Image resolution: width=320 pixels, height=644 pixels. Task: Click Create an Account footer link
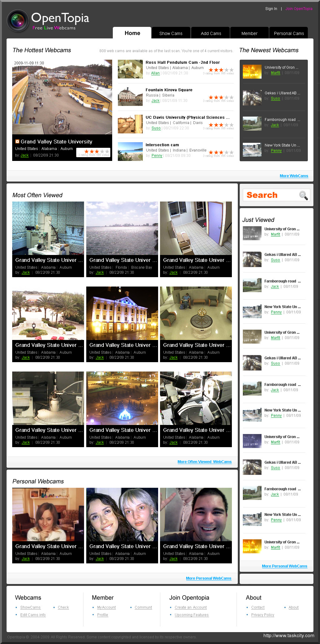click(191, 607)
